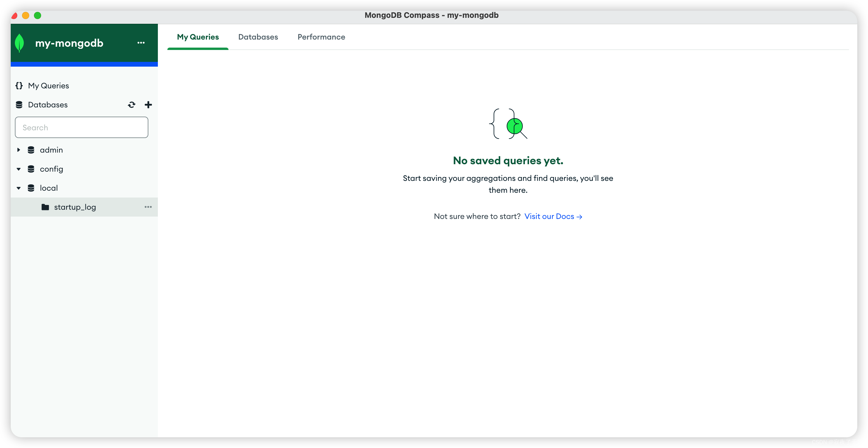Click the startup_log folder icon
The image size is (868, 448).
(x=45, y=207)
